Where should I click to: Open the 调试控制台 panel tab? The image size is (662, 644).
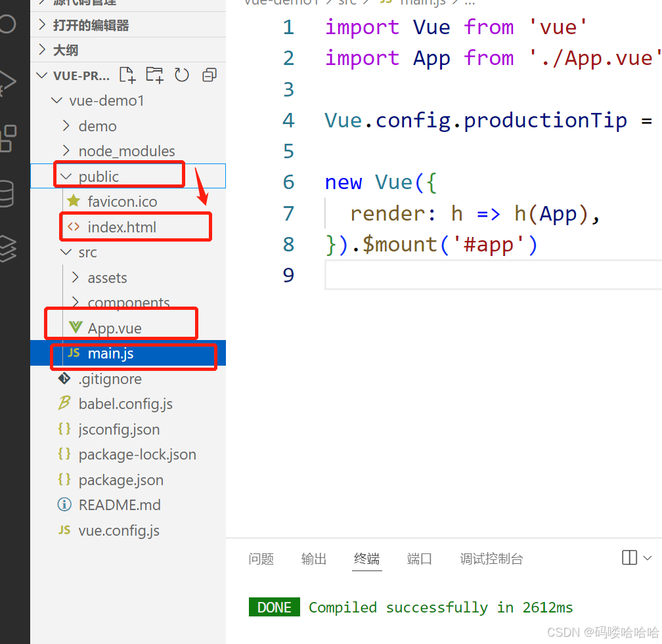491,559
